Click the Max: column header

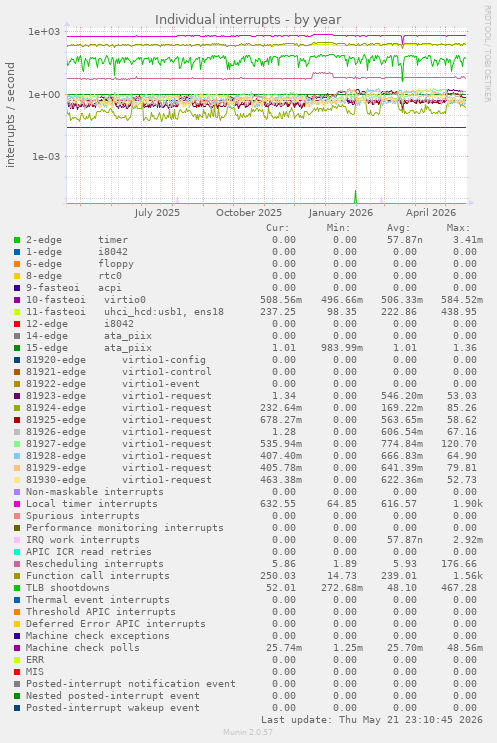[x=458, y=228]
